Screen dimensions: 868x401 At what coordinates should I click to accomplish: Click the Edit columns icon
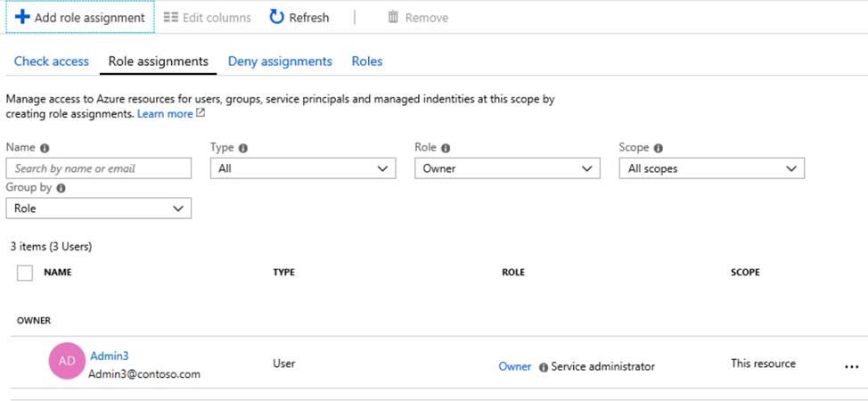click(x=171, y=17)
